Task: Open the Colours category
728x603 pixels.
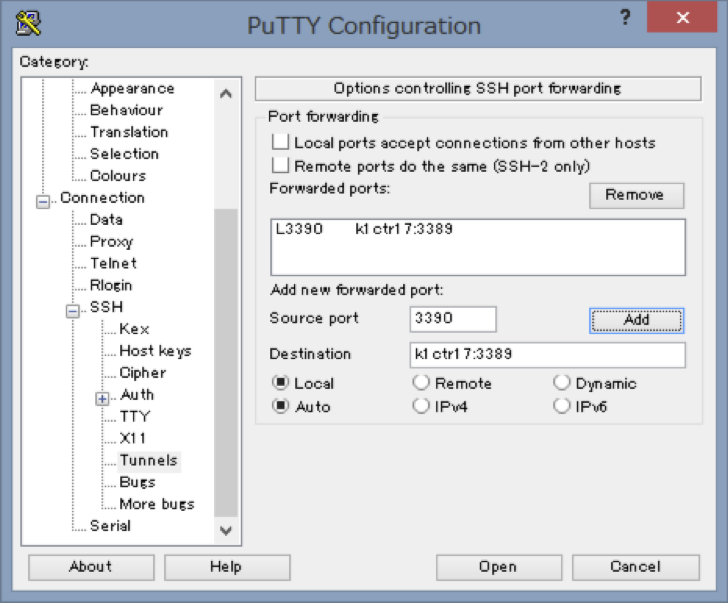Action: coord(118,175)
